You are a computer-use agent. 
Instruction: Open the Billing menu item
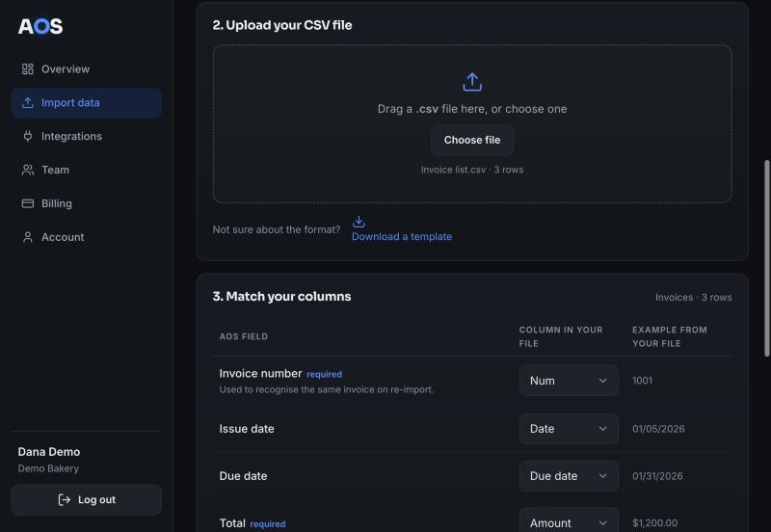87,203
